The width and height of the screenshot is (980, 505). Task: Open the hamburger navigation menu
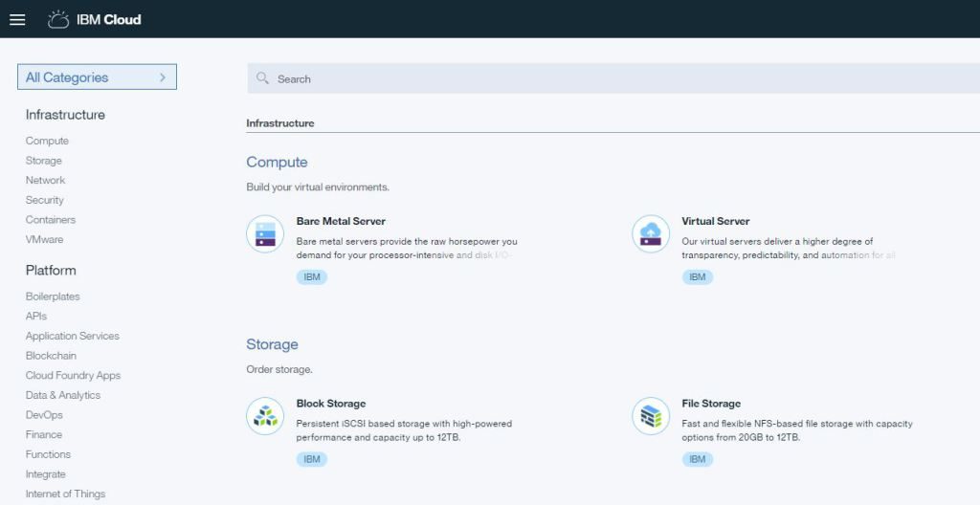point(17,19)
